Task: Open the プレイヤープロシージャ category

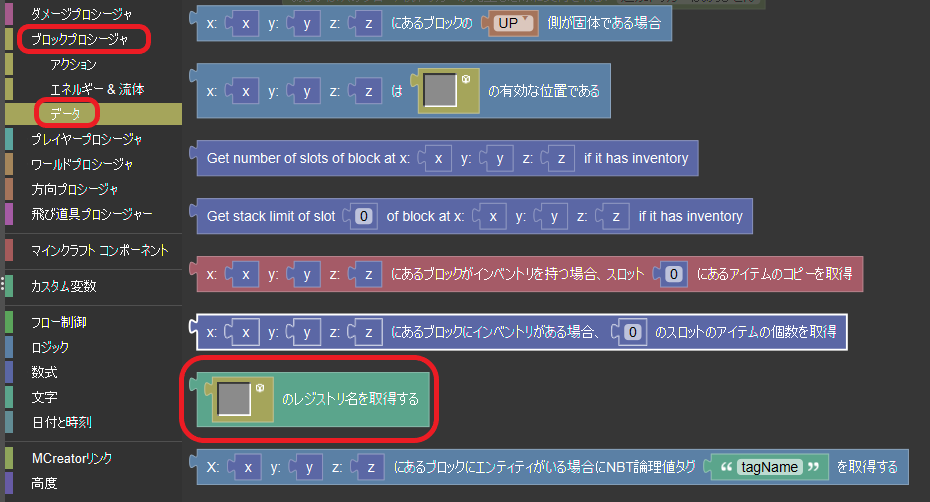Action: (x=86, y=139)
